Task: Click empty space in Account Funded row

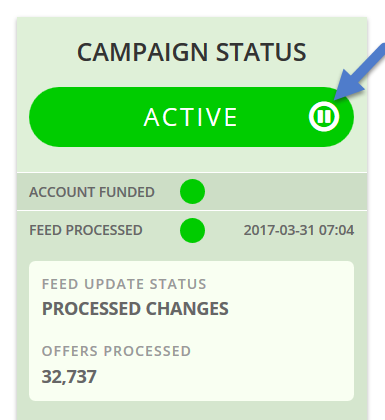Action: (x=283, y=192)
